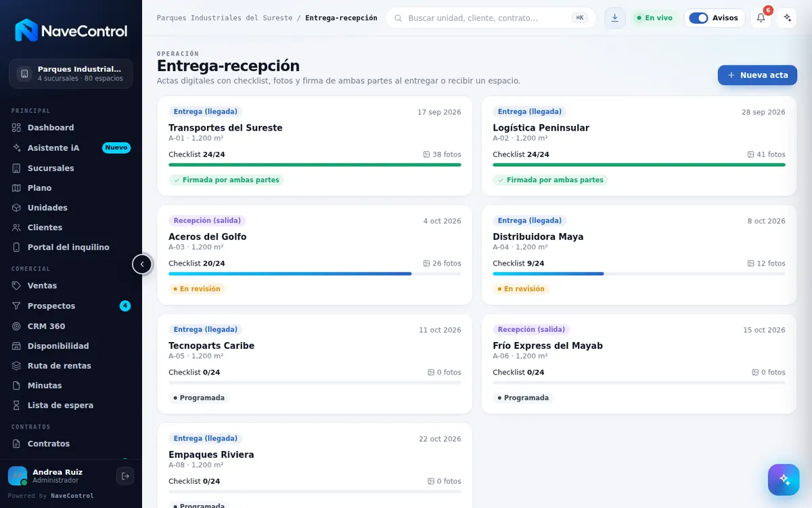Viewport: 812px width, 508px height.
Task: Click En revisión status on Aceros del Golfo
Action: (x=197, y=289)
